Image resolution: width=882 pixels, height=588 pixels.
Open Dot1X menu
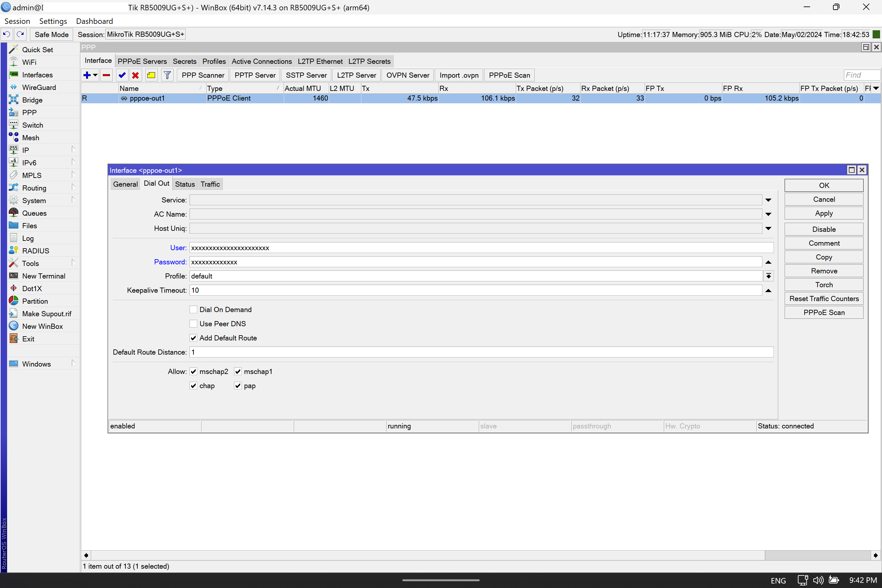pyautogui.click(x=32, y=289)
